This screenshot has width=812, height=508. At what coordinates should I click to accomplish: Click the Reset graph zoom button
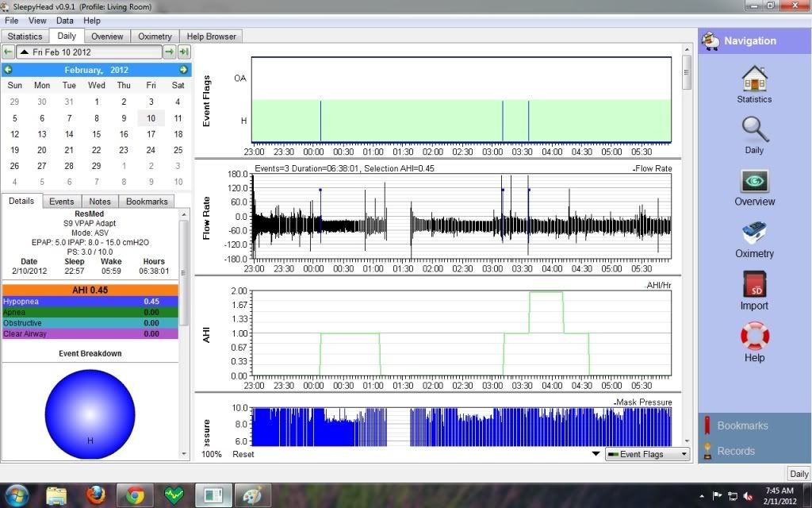243,454
